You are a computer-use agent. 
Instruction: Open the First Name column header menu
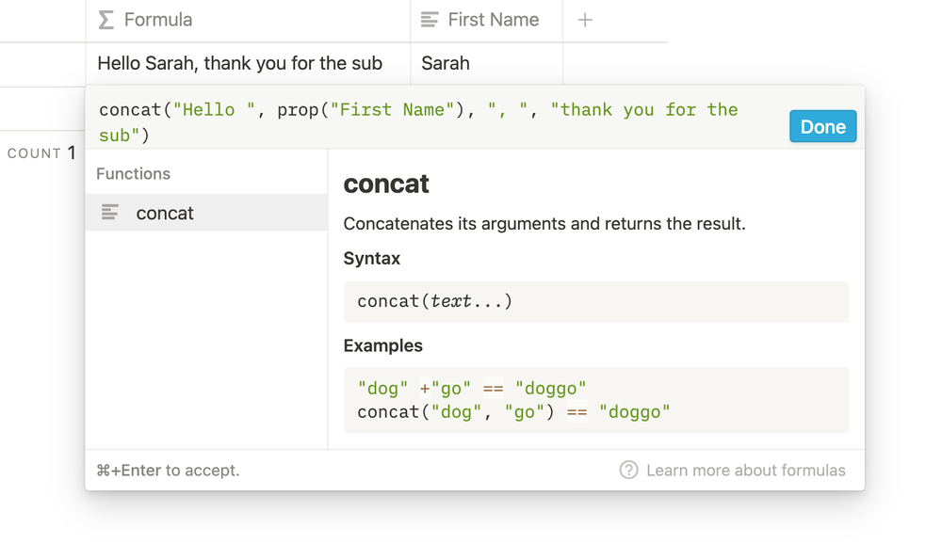click(x=493, y=20)
